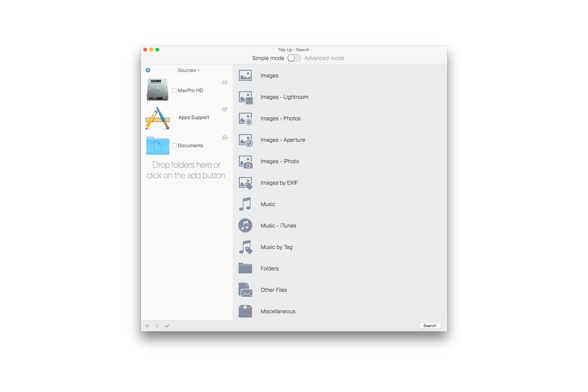Screen dimensions: 588x392
Task: Open the blue gear settings icon
Action: point(148,70)
